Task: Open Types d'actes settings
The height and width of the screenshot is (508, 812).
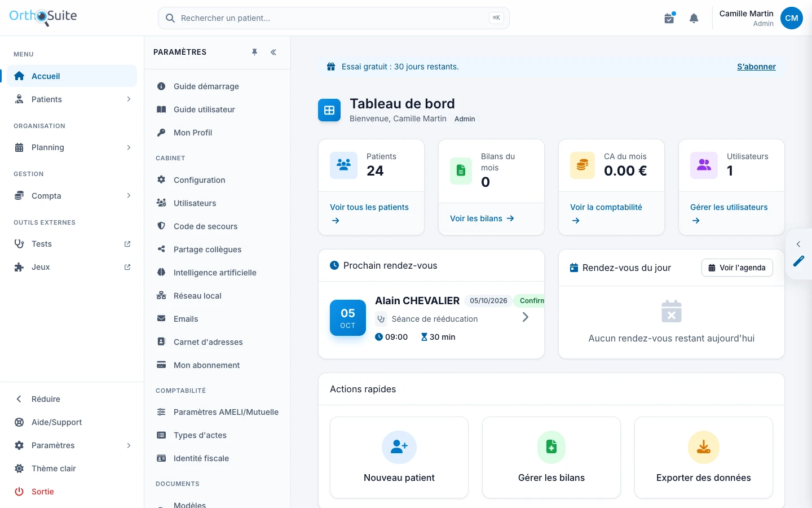Action: pyautogui.click(x=217, y=435)
